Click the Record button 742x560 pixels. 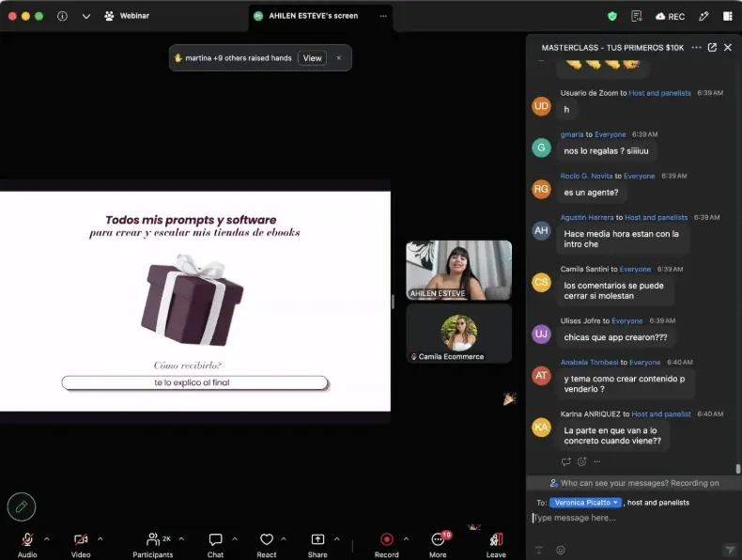click(387, 544)
